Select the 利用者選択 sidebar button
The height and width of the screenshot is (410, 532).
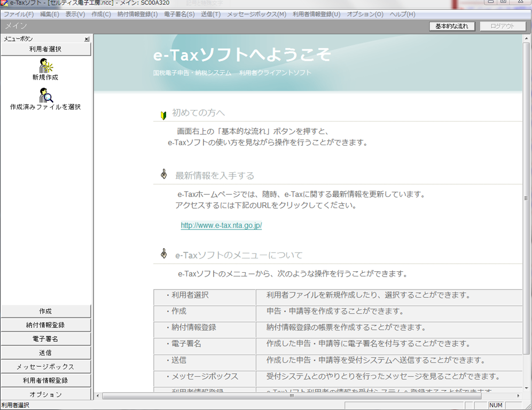click(46, 49)
